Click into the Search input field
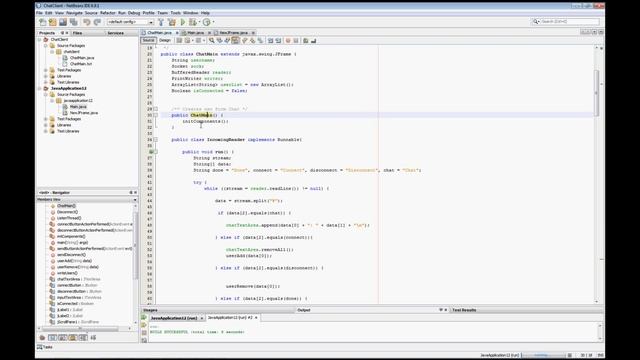The height and width of the screenshot is (360, 640). click(570, 21)
